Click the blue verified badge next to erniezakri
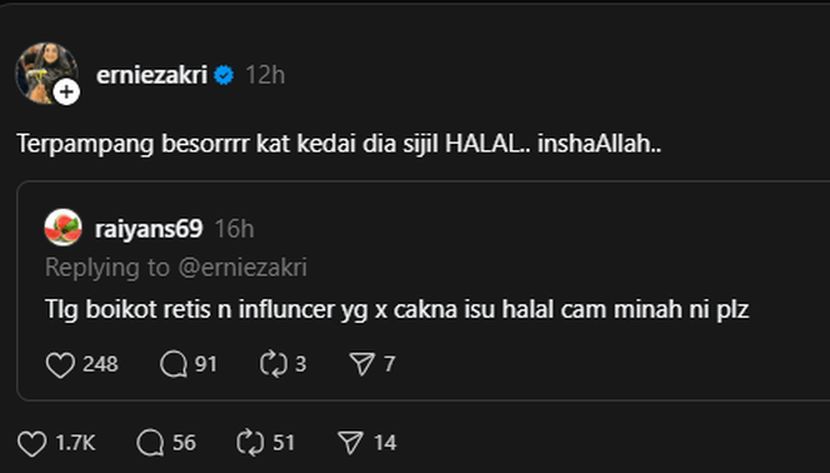This screenshot has height=473, width=830. pyautogui.click(x=224, y=75)
